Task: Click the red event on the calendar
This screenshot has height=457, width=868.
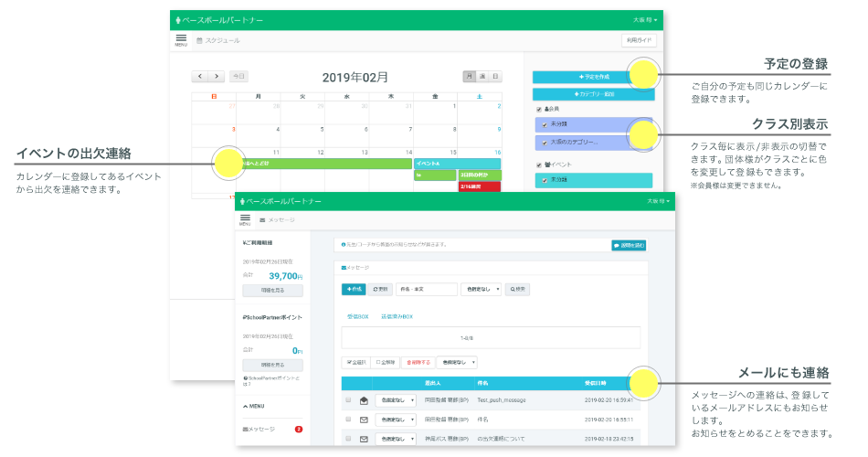Action: click(x=480, y=186)
